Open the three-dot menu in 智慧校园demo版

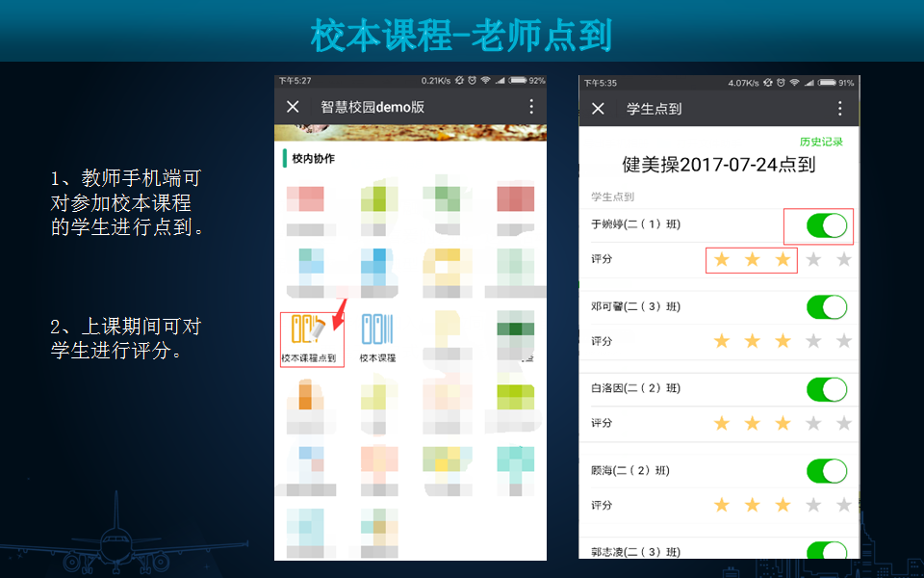coord(531,107)
